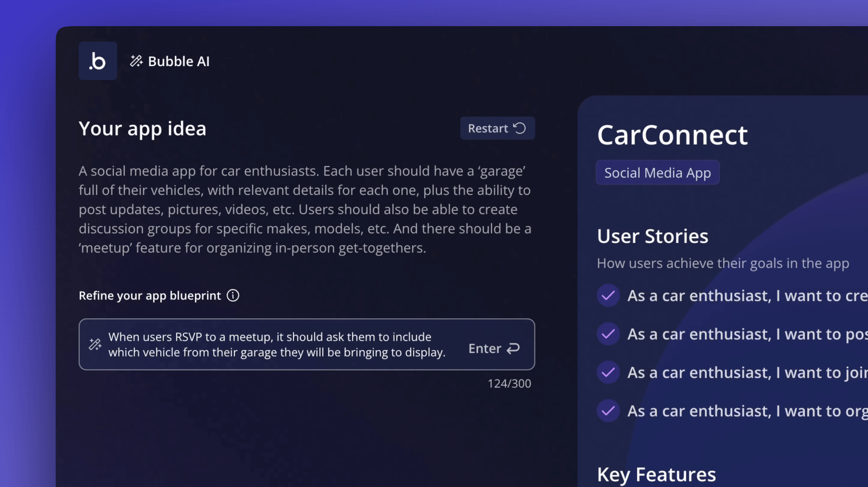Toggle checkmark for 'I want to pos...' story
The image size is (868, 487).
coord(608,334)
